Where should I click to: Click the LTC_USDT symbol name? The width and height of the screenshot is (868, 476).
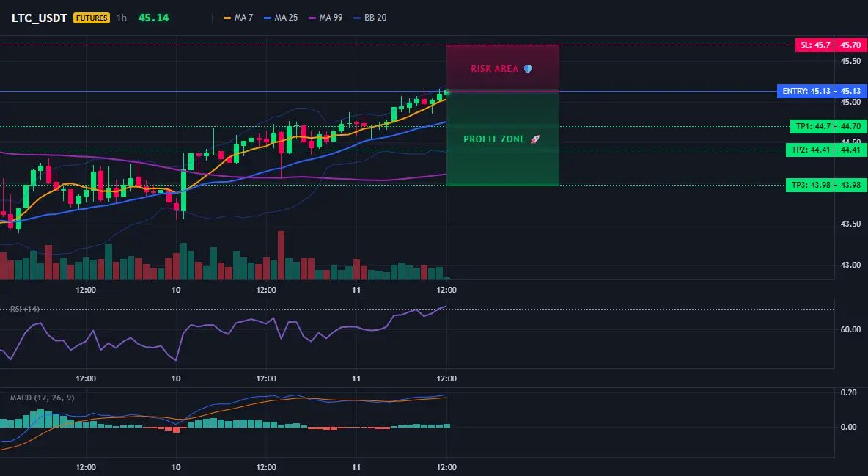[40, 18]
